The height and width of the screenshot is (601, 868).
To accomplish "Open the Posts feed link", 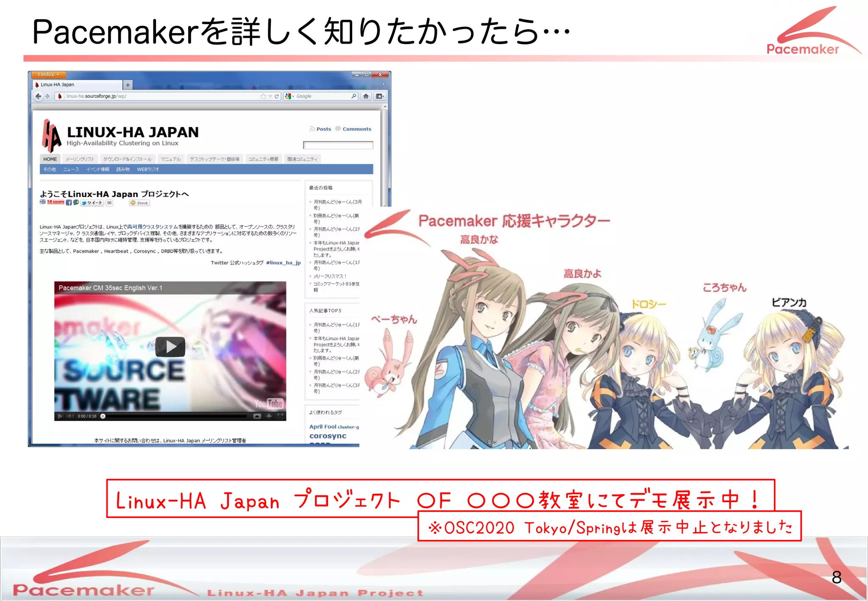I will tap(324, 129).
